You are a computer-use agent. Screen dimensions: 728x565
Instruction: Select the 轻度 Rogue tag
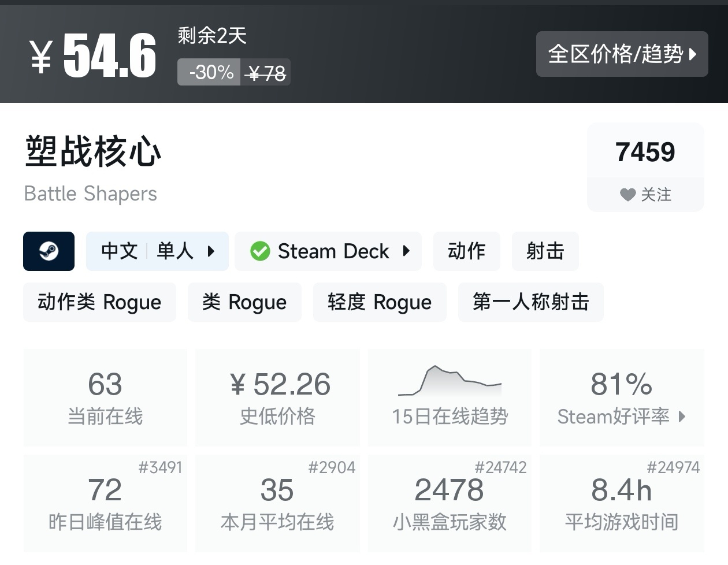pyautogui.click(x=380, y=302)
